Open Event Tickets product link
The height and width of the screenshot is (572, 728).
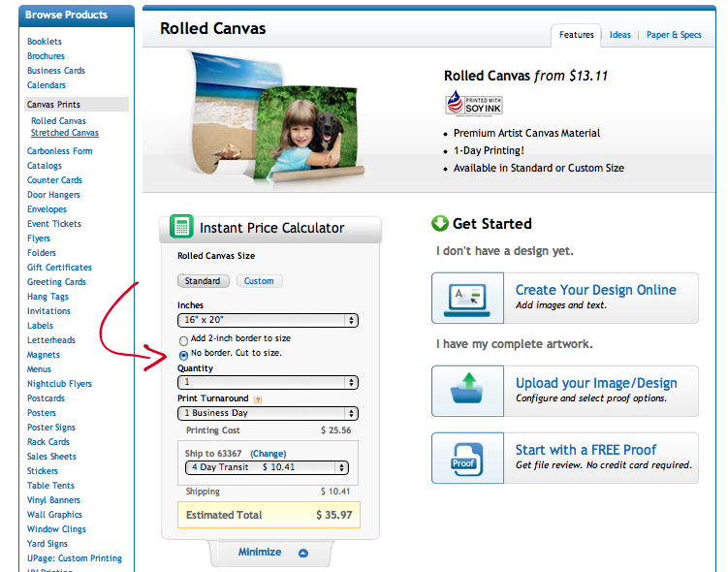(x=54, y=224)
